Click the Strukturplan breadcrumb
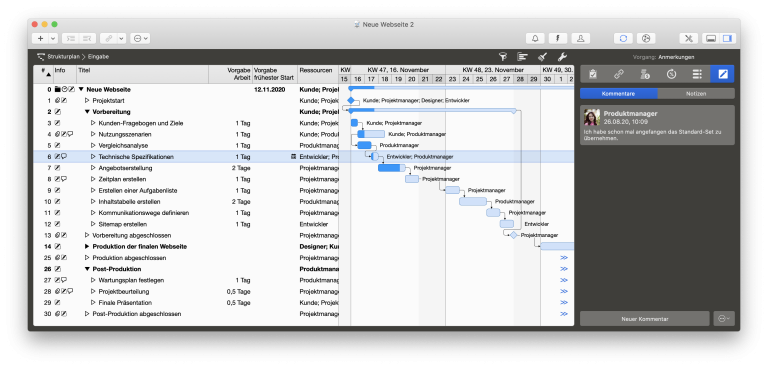 coord(64,57)
